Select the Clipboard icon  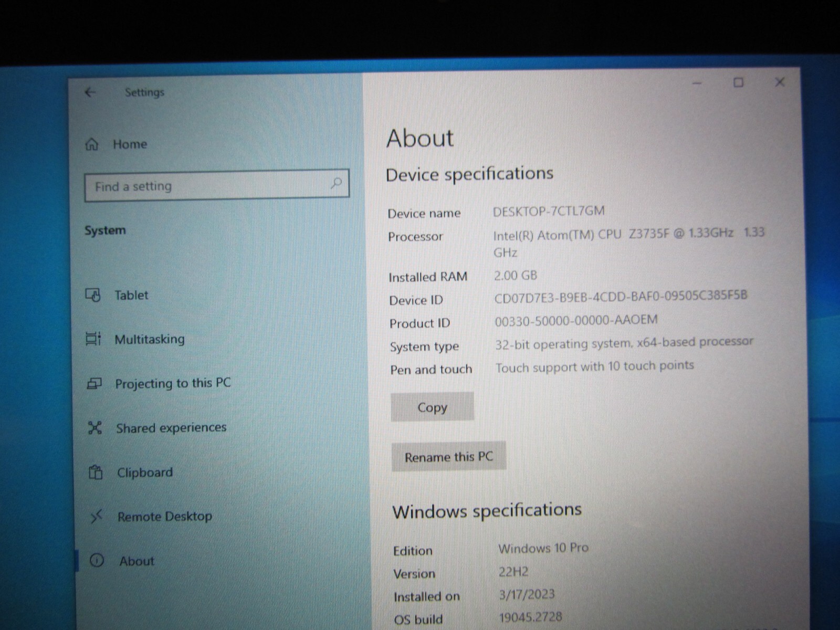[96, 472]
